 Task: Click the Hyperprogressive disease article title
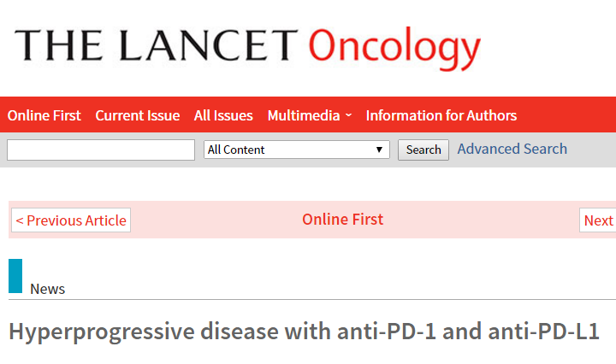coord(304,332)
